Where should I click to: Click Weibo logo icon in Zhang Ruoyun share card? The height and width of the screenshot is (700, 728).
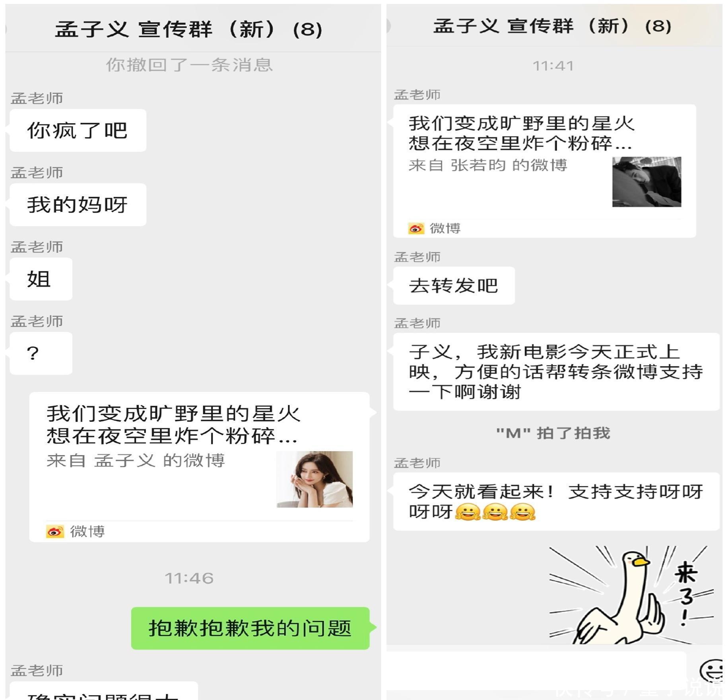416,229
